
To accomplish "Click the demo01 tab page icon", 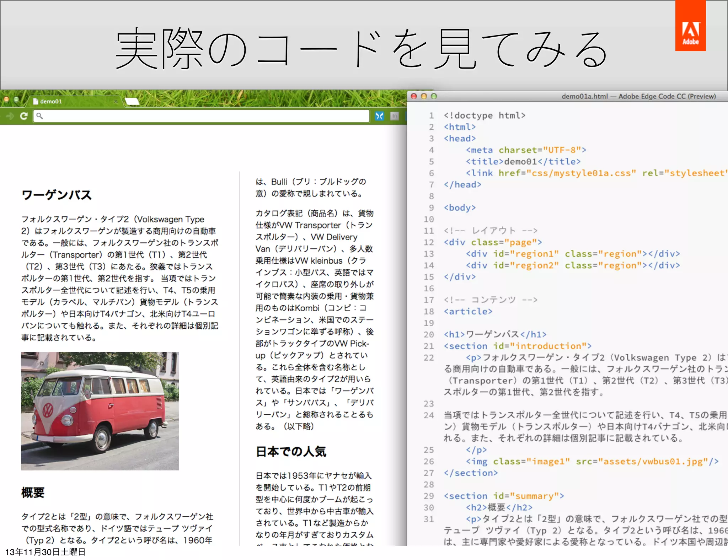I will click(36, 102).
